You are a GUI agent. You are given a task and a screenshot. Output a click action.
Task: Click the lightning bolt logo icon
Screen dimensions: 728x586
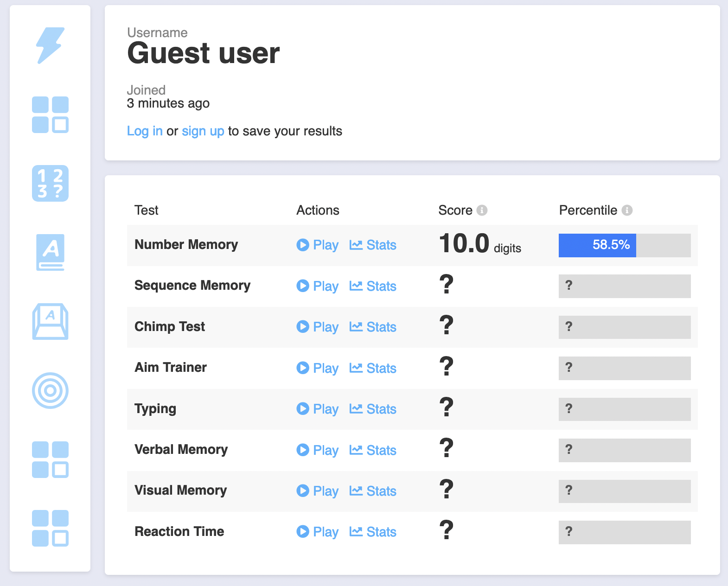coord(50,45)
